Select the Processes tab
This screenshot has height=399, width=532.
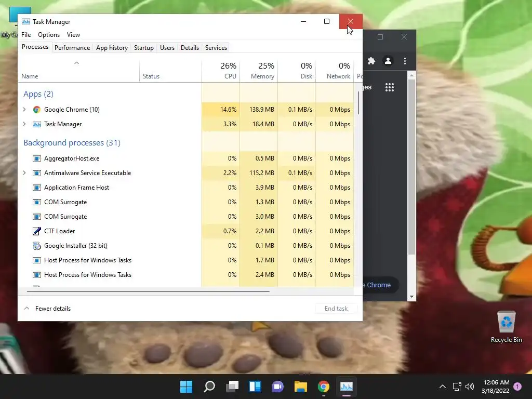click(x=35, y=47)
